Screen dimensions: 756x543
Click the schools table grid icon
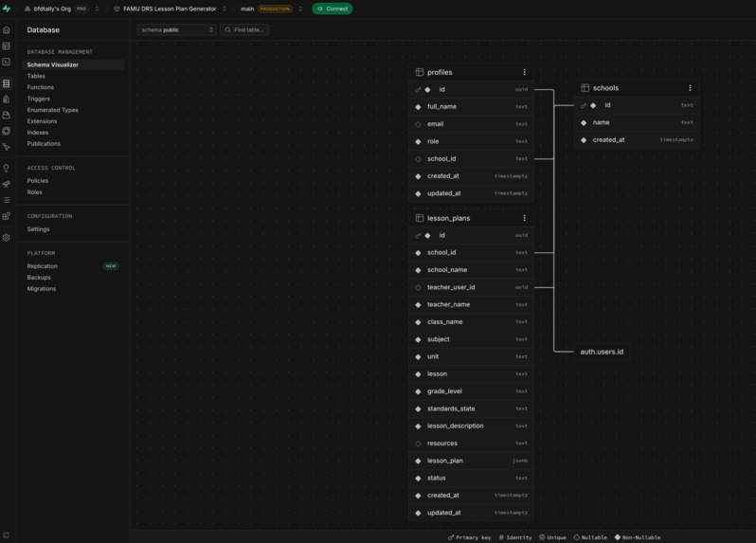[585, 88]
